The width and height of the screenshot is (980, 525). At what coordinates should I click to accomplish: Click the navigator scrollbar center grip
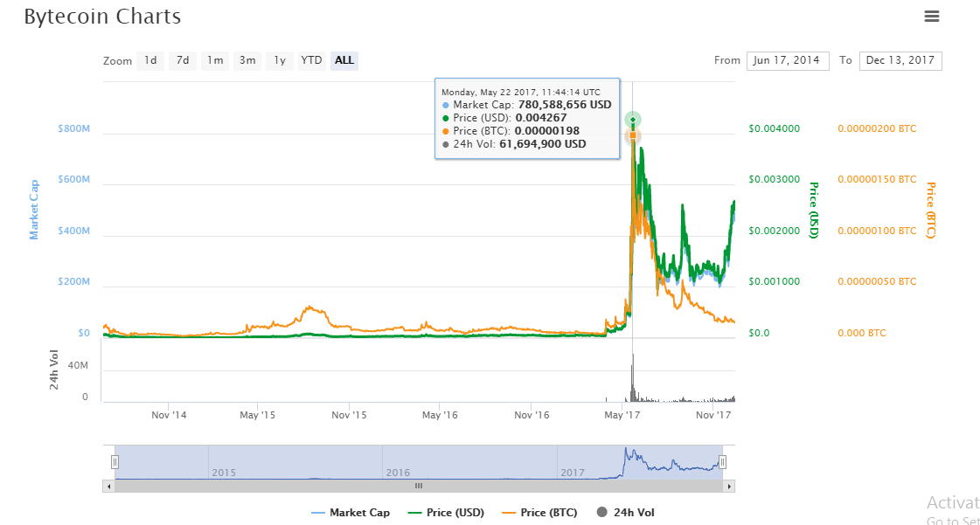coord(419,486)
